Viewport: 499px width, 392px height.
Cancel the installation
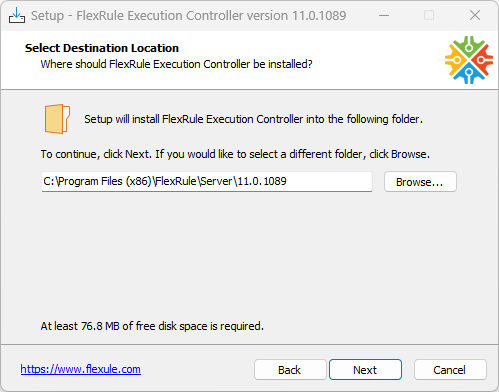[450, 370]
